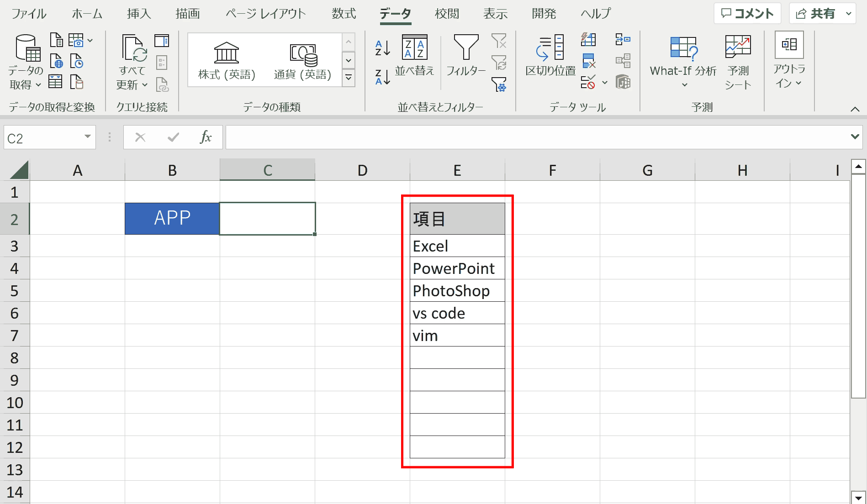Click the From Web icon
The height and width of the screenshot is (504, 867).
(56, 61)
